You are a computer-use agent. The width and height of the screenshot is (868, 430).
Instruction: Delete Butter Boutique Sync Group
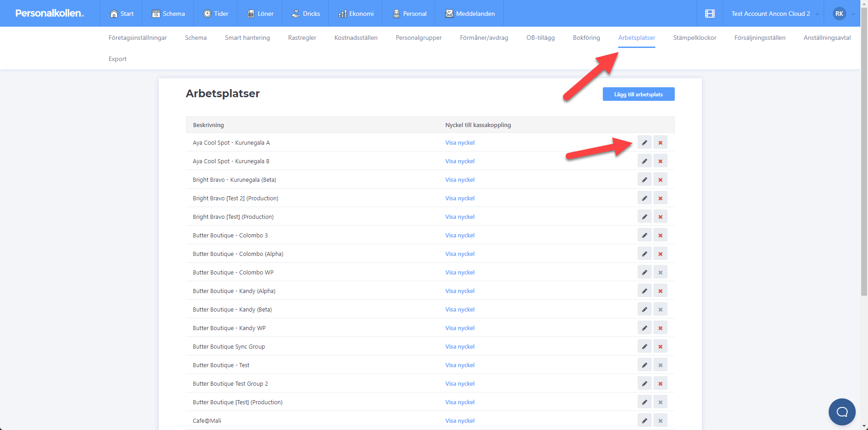pyautogui.click(x=660, y=346)
